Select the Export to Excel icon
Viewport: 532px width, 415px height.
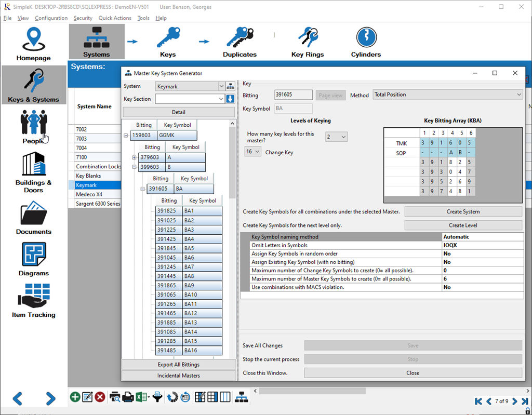click(140, 397)
